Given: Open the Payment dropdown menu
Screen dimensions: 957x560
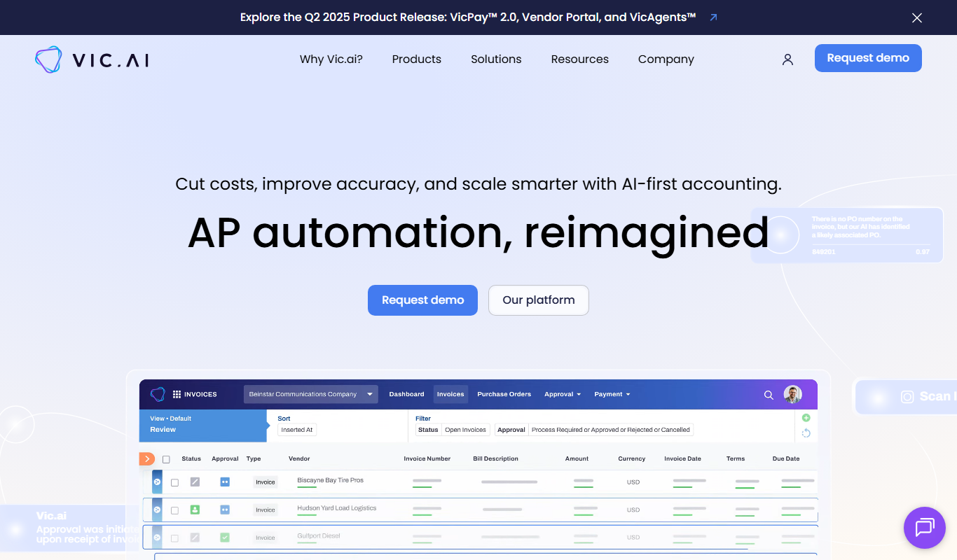Looking at the screenshot, I should (612, 394).
